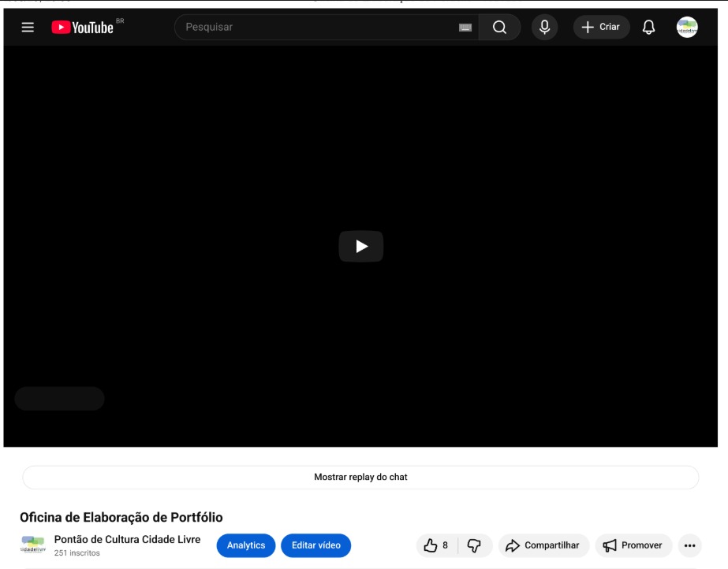The width and height of the screenshot is (728, 569).
Task: Like the video with thumbs up
Action: 436,545
